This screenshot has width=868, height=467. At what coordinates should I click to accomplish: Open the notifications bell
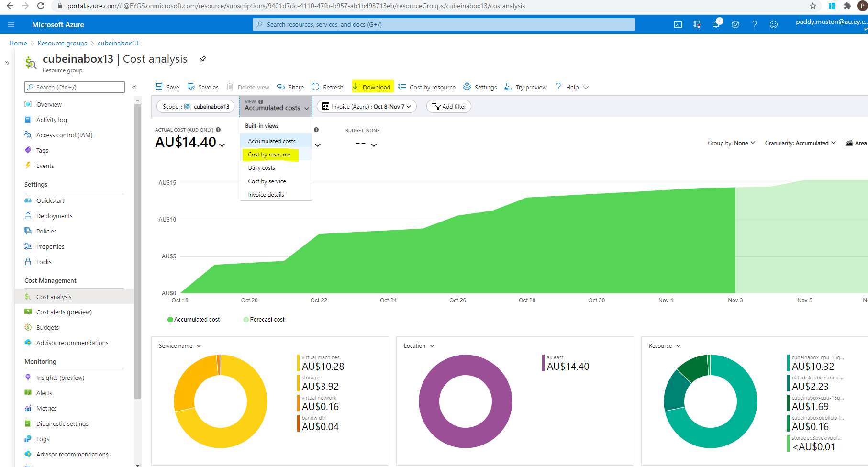(716, 24)
